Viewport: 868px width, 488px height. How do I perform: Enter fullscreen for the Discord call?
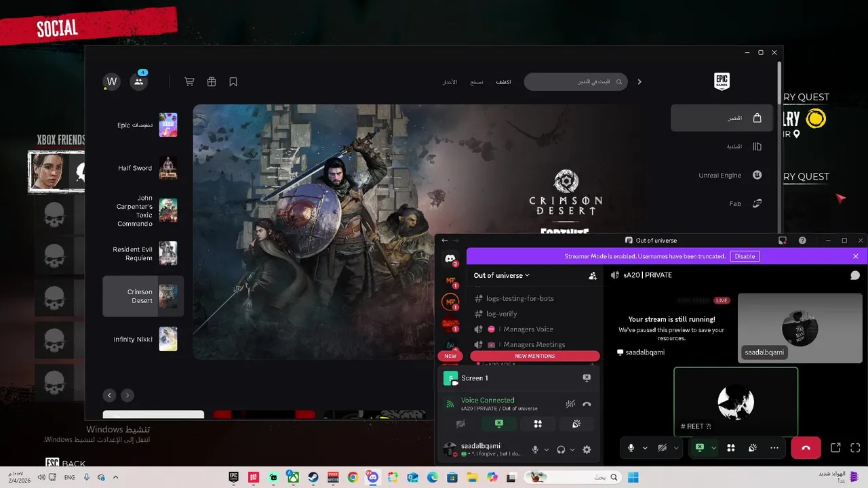855,448
